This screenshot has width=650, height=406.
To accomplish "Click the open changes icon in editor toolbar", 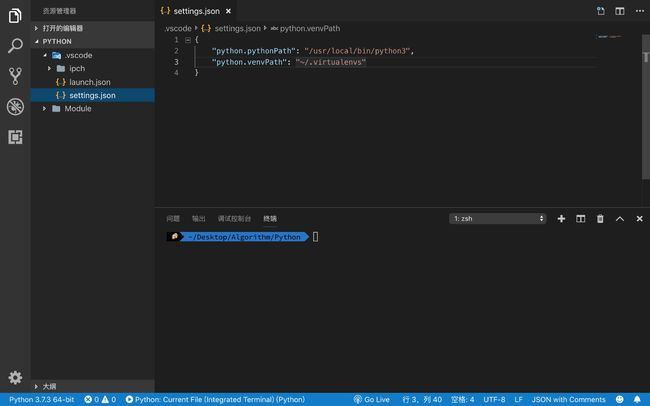I will coord(600,11).
